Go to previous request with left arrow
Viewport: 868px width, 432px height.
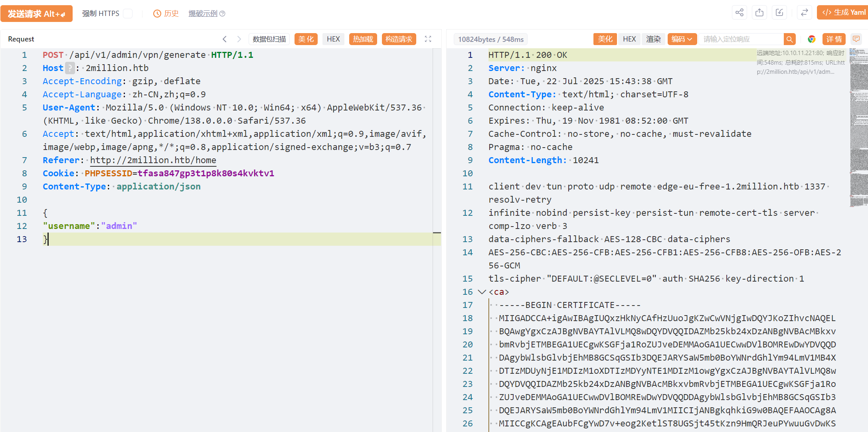[225, 39]
